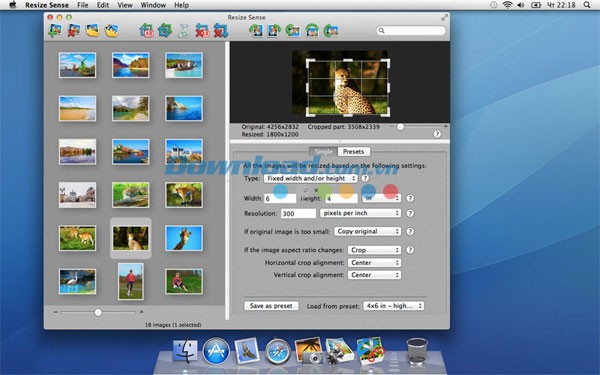The height and width of the screenshot is (375, 600).
Task: Open the Window menu
Action: [x=153, y=5]
